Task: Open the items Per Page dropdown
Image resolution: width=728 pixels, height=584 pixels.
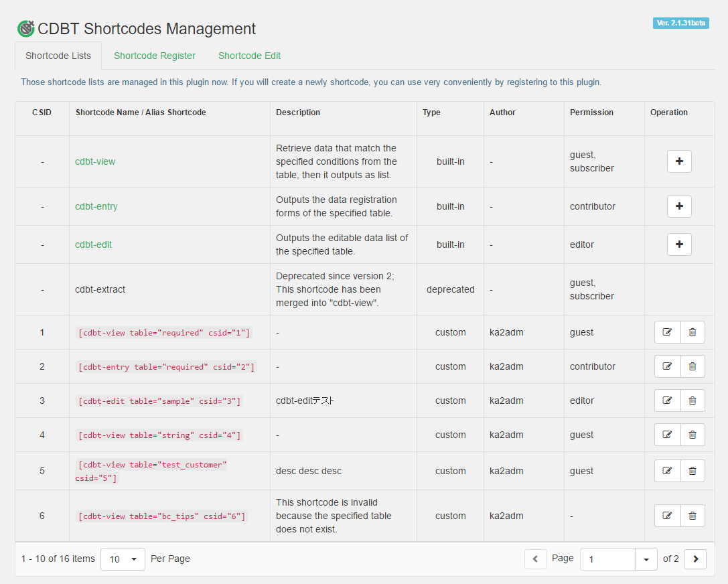Action: [123, 559]
